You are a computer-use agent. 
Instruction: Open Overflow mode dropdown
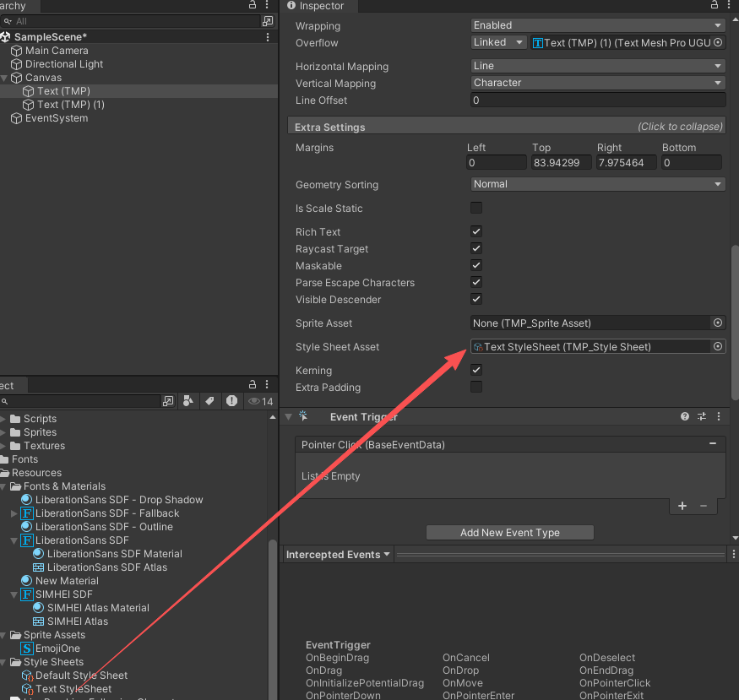[498, 42]
